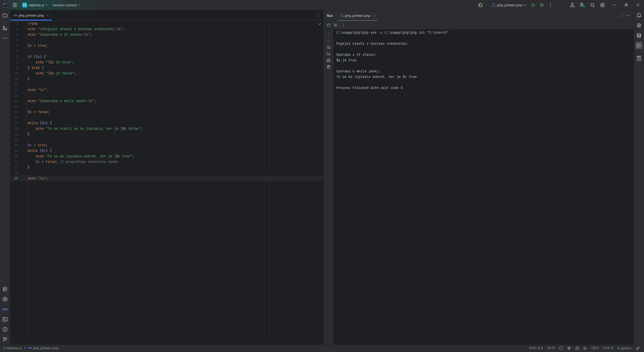644x352 pixels.
Task: Open the Version control dropdown
Action: coord(66,5)
